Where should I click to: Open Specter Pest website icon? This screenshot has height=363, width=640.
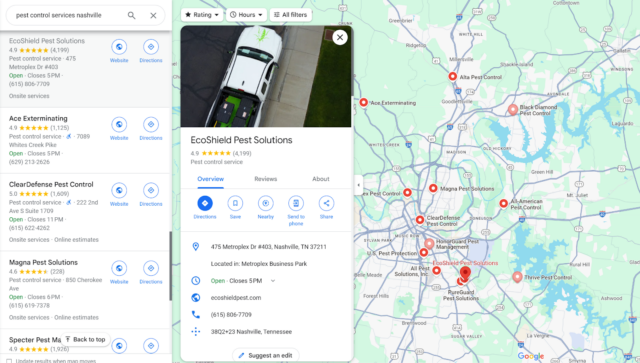point(119,345)
